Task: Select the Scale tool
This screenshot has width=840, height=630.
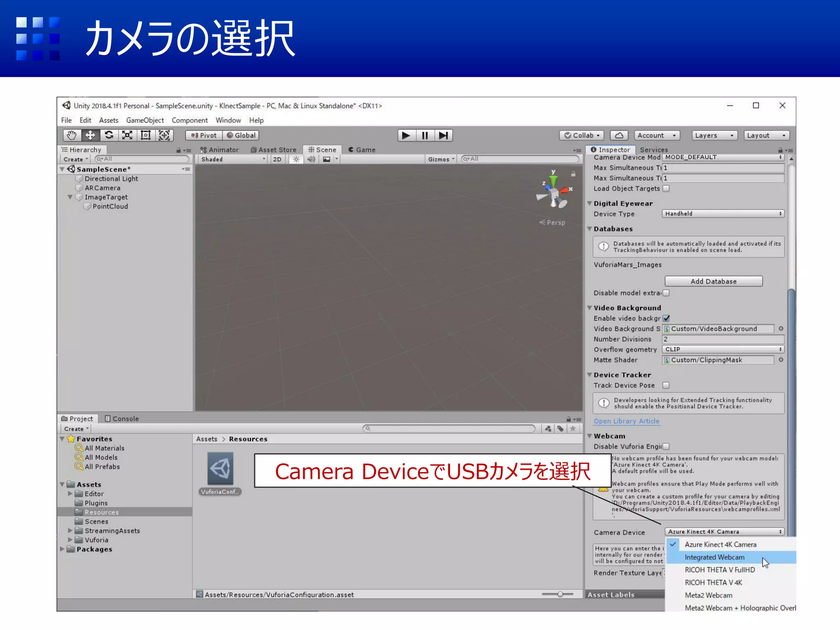Action: click(x=127, y=135)
